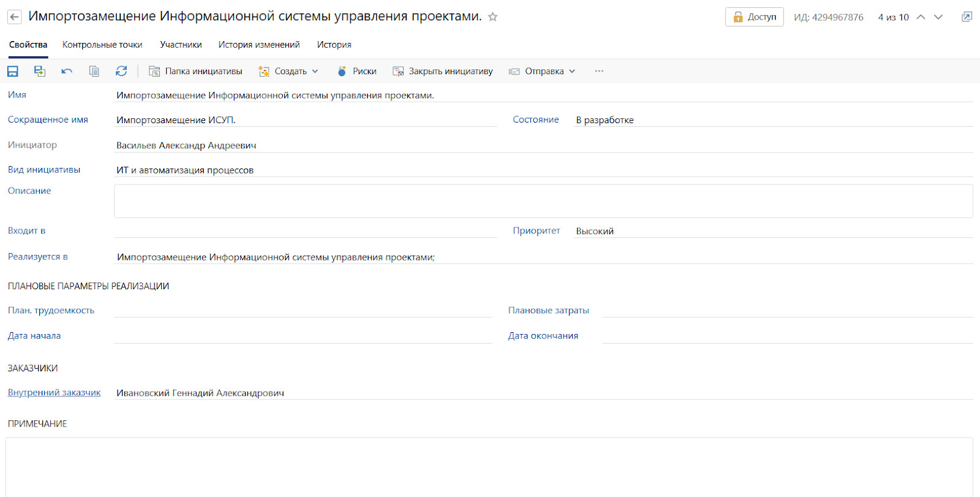The image size is (980, 497).
Task: Go to previous record with up chevron
Action: click(921, 17)
